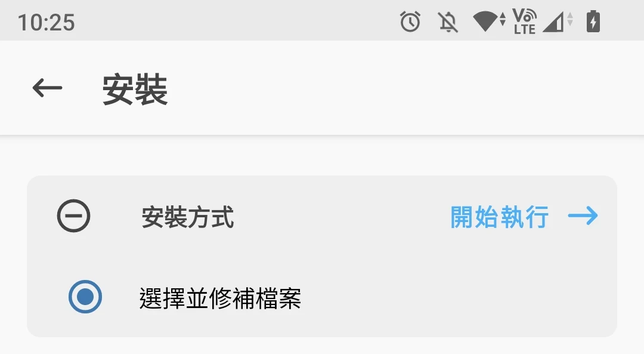
Task: Tap the LTE label under Vo icon
Action: coord(525,29)
